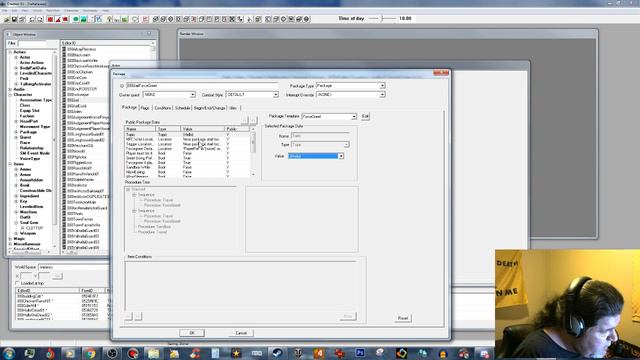Click the blue grid toolbar icon

coord(98,19)
